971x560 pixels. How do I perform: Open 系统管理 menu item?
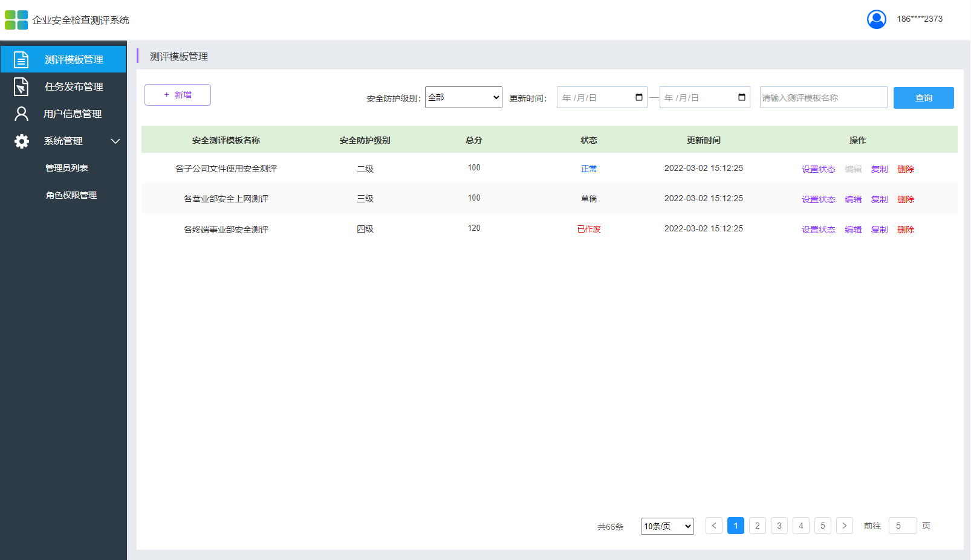coord(63,141)
